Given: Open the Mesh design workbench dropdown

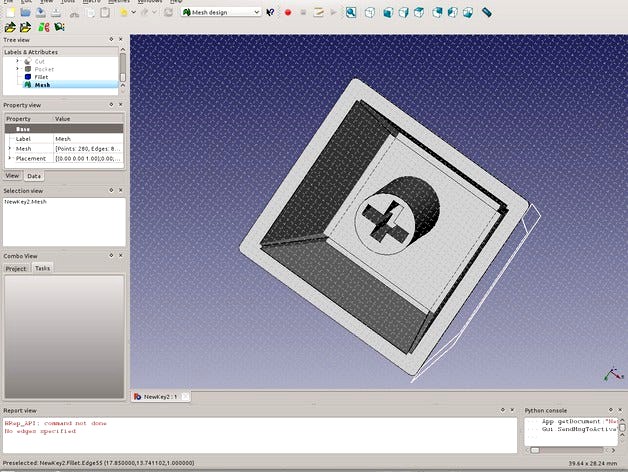Looking at the screenshot, I should click(x=219, y=12).
